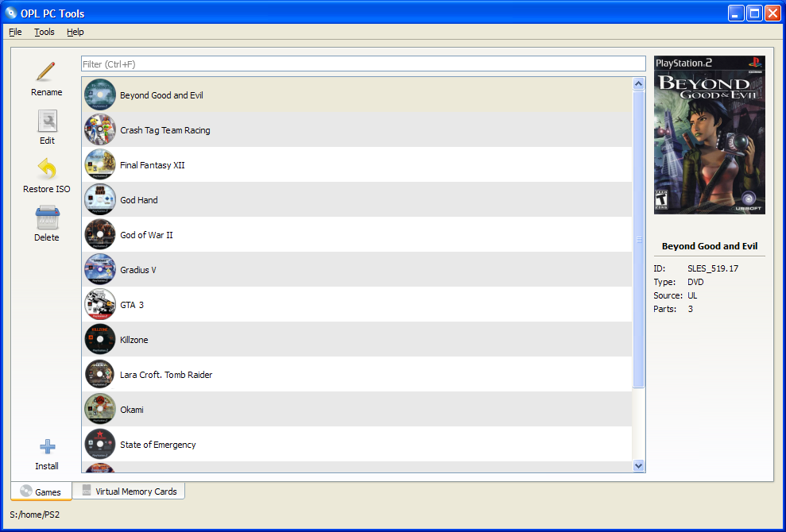Click the Okami disc icon

tap(100, 409)
